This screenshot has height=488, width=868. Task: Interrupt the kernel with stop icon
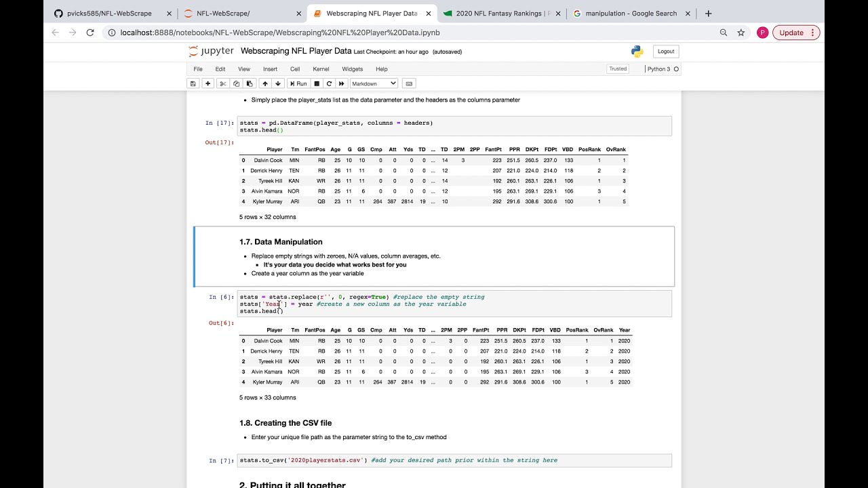click(317, 83)
